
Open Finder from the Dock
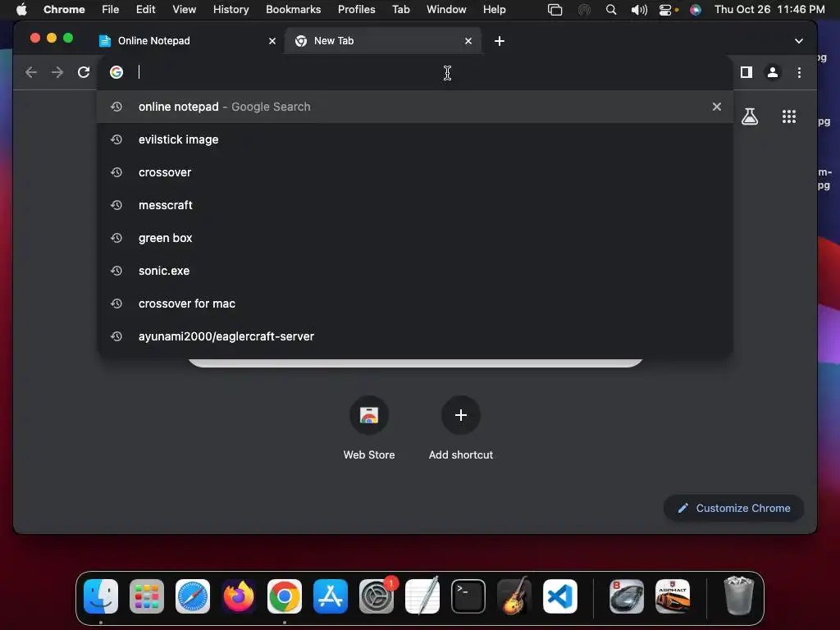(101, 596)
